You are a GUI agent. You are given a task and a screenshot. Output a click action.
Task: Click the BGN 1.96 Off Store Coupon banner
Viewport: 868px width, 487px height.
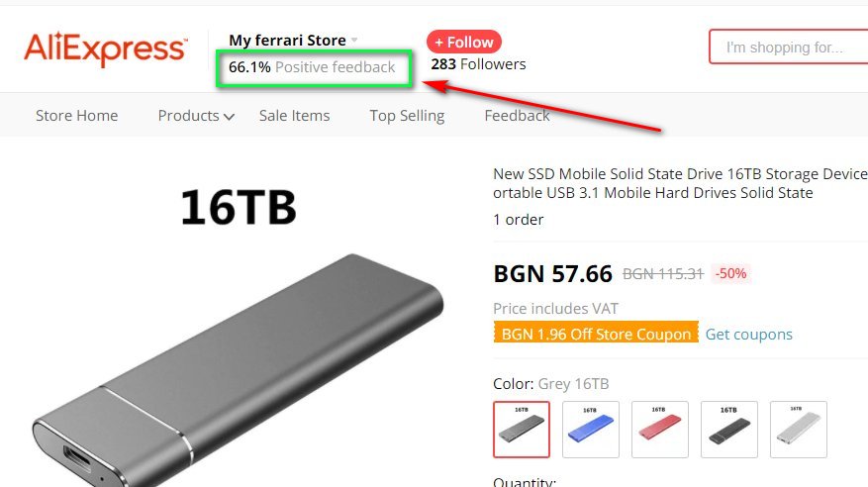point(596,332)
